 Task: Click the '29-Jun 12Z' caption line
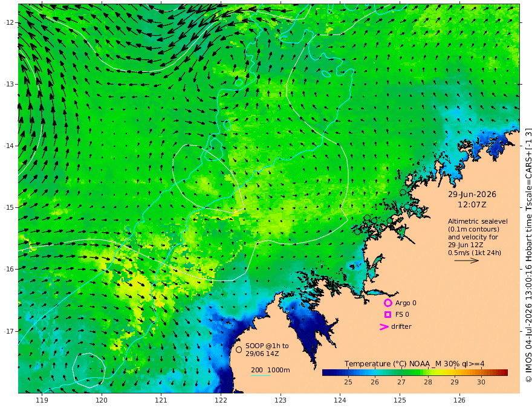465,245
